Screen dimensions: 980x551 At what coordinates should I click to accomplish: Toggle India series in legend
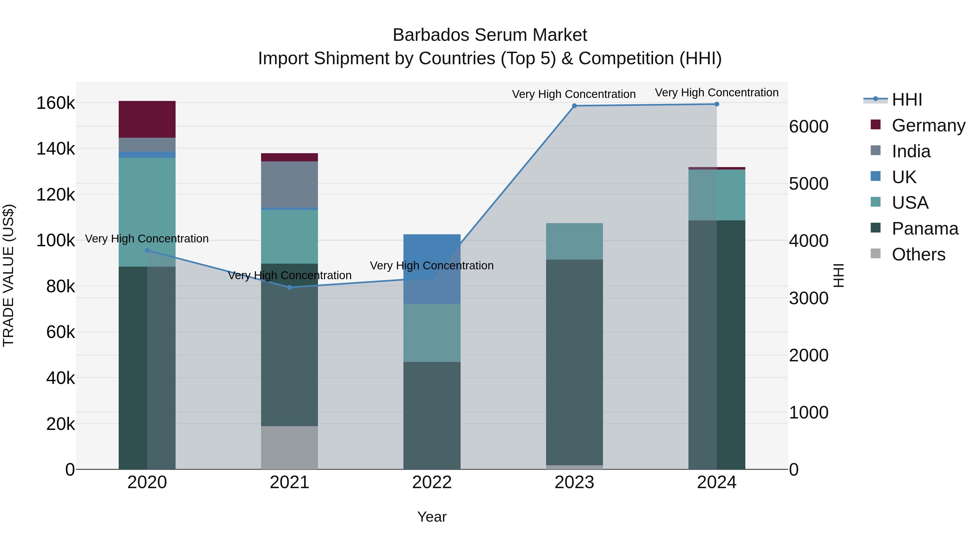pos(901,151)
